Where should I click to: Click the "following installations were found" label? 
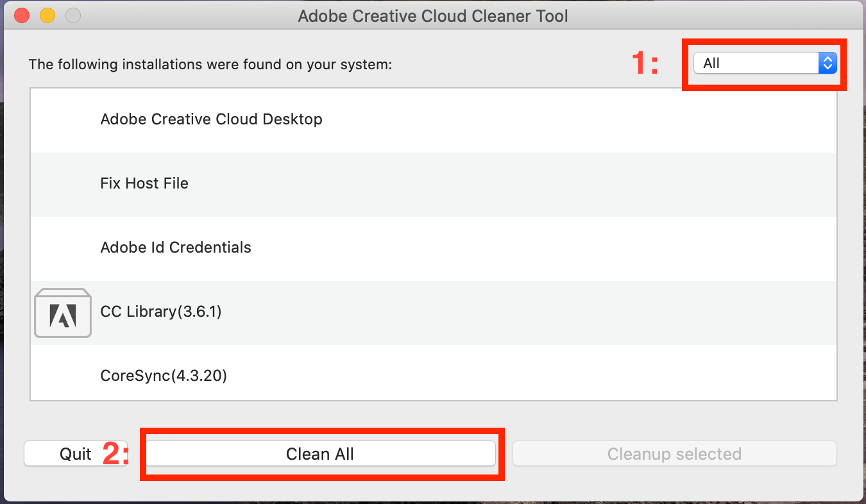click(210, 65)
